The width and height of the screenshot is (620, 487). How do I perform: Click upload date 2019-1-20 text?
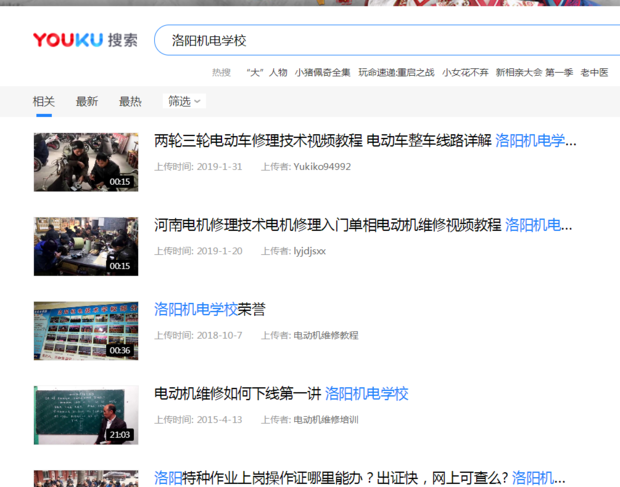coord(219,251)
